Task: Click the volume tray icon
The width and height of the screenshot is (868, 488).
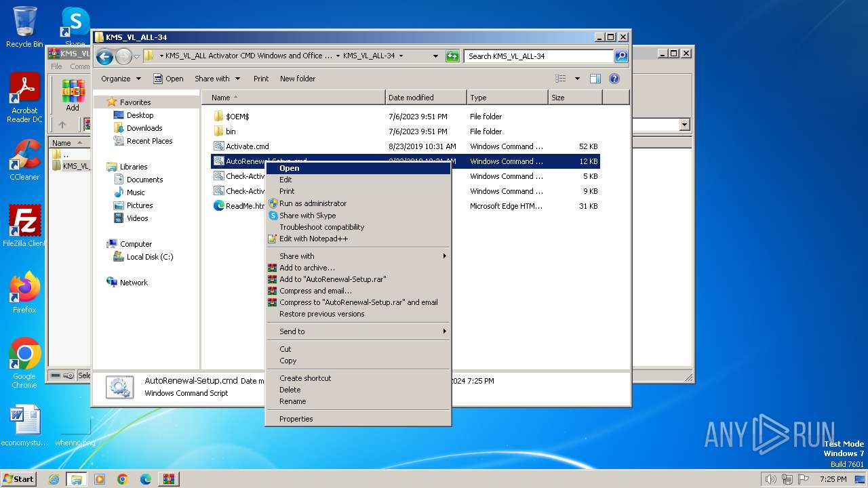Action: tap(770, 479)
